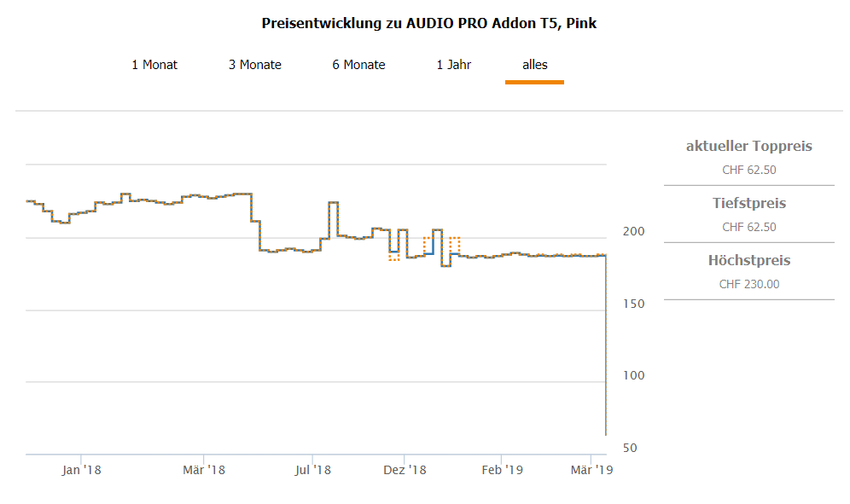This screenshot has height=504, width=850.
Task: Click the Jan '18 axis label
Action: point(82,470)
